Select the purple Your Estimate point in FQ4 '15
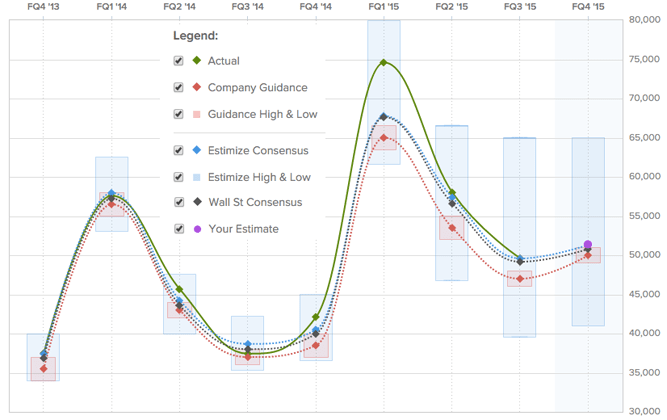Viewport: 667px width, 420px height. coord(588,245)
